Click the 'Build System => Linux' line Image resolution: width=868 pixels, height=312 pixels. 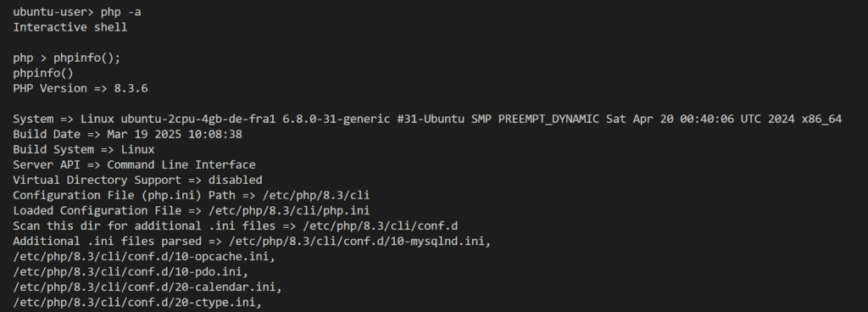(x=84, y=149)
